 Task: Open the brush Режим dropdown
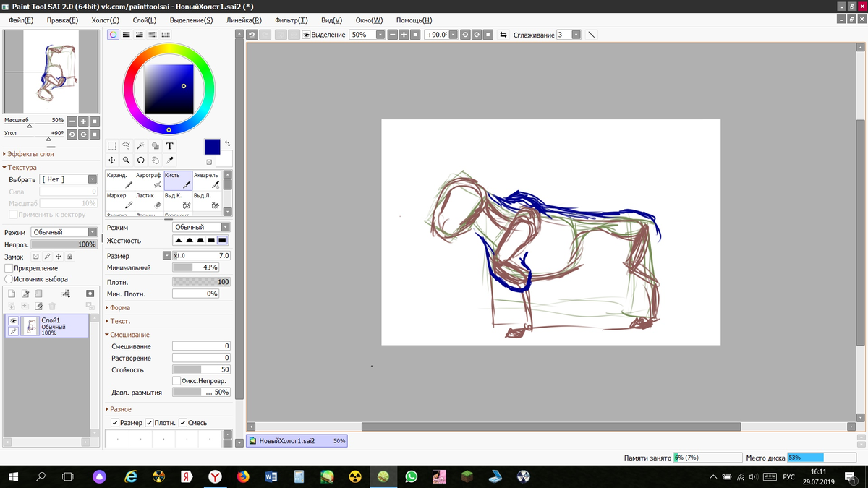click(x=226, y=227)
